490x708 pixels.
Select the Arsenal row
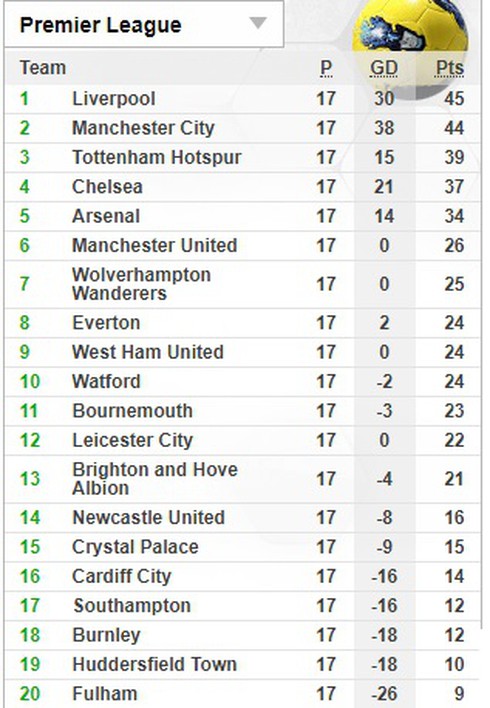(x=242, y=216)
